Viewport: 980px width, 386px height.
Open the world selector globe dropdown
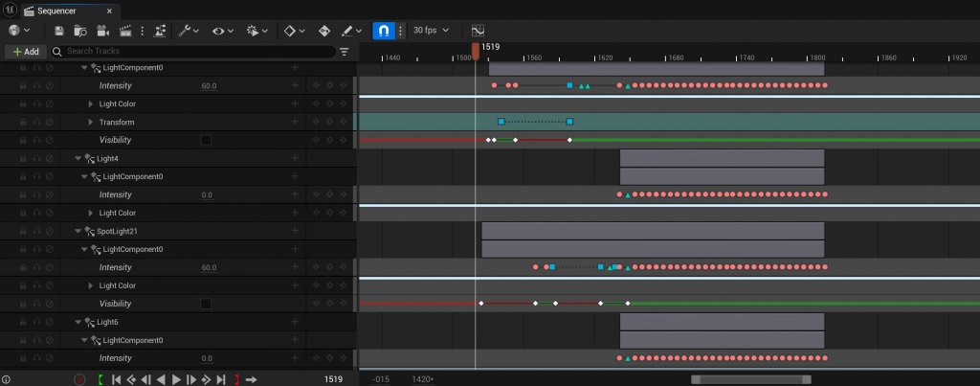(19, 30)
